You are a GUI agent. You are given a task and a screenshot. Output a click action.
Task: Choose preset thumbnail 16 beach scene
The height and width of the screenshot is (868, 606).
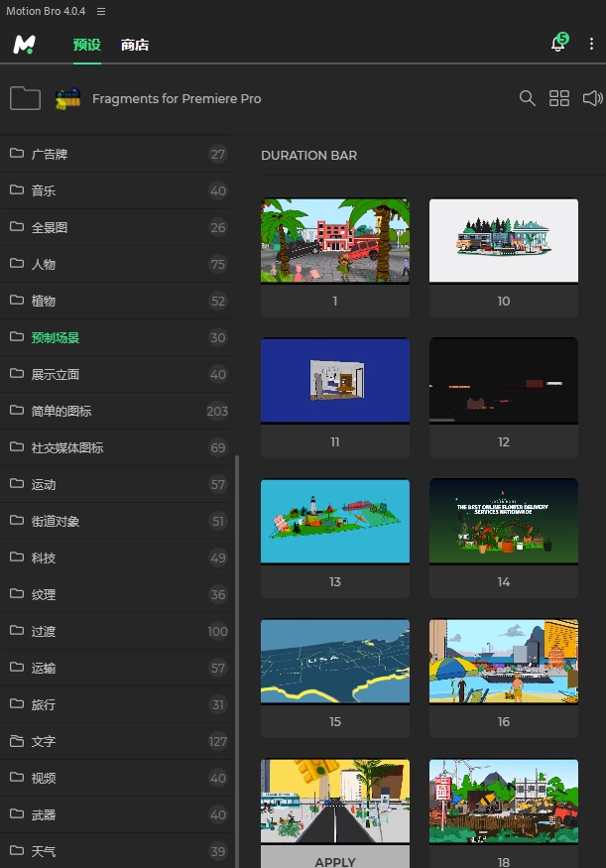click(x=504, y=662)
